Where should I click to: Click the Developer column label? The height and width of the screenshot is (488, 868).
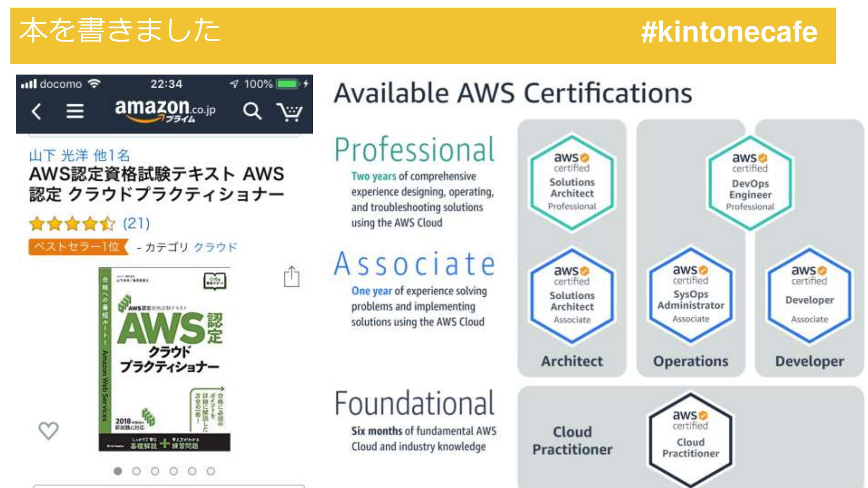(x=809, y=361)
